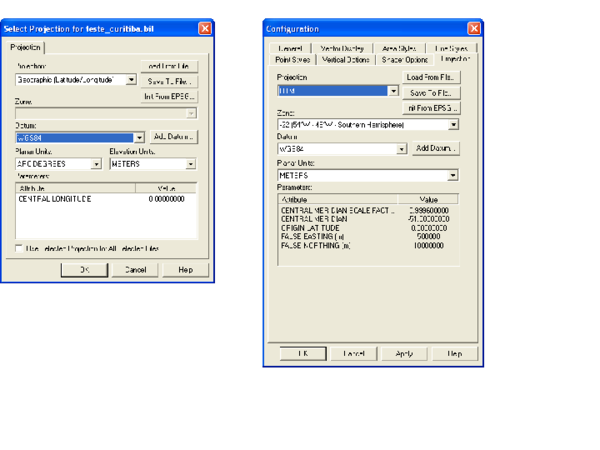Expand the Elevation Units METERS dropdown

click(x=190, y=164)
